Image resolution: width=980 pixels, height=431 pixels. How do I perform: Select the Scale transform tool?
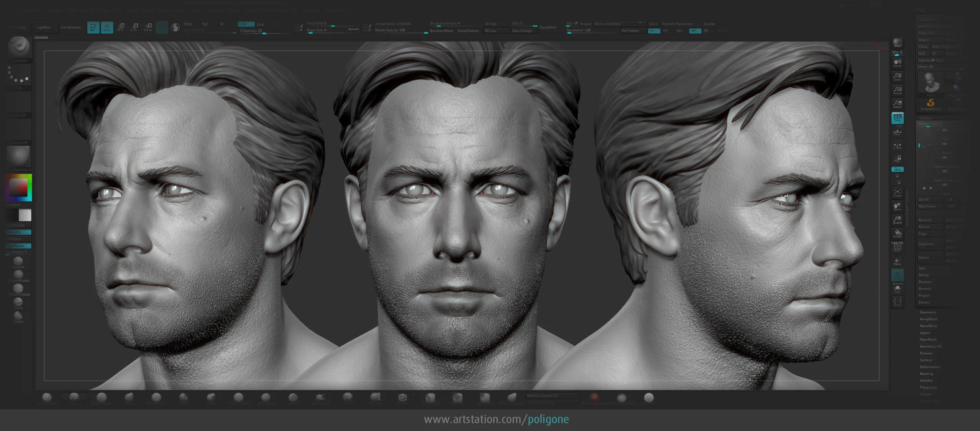[x=134, y=28]
